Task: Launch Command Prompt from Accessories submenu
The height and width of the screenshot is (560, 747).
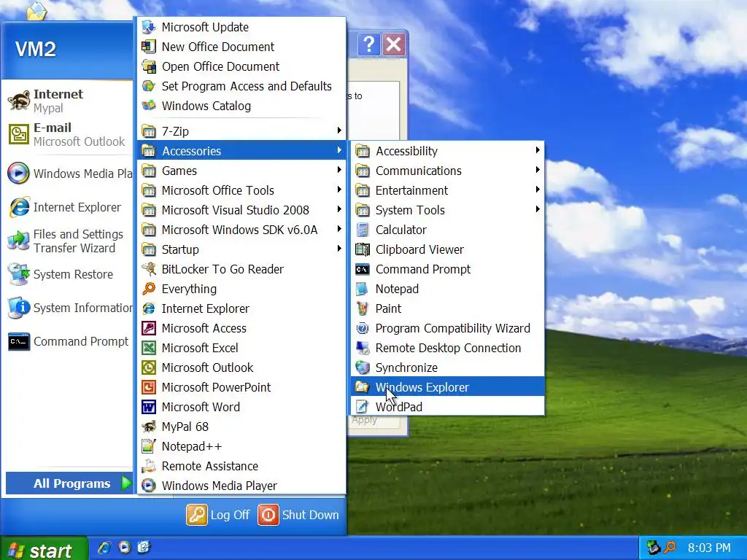Action: coord(447,269)
